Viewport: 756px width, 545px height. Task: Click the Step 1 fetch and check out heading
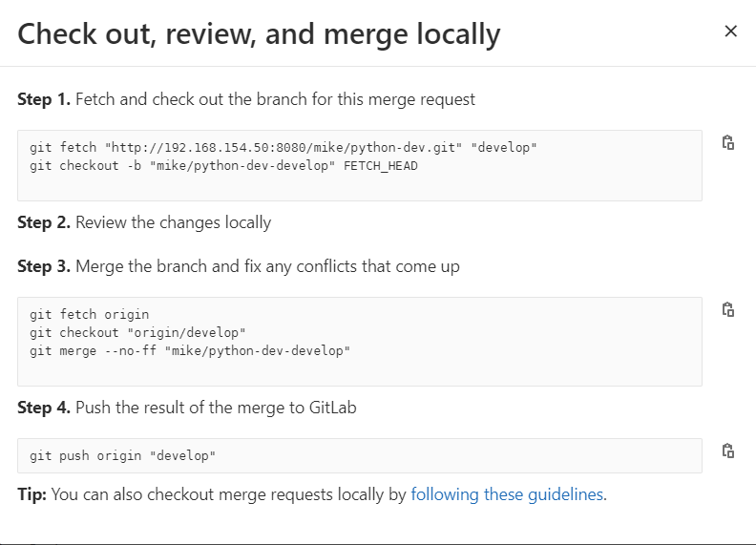click(246, 99)
